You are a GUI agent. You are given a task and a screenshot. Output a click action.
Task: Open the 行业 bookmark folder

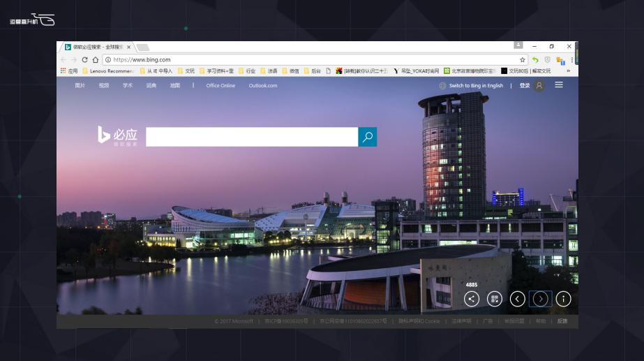[x=247, y=71]
